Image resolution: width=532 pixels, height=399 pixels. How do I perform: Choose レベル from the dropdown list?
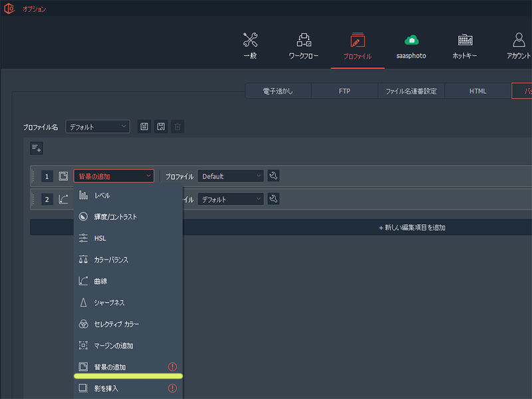[x=102, y=196]
